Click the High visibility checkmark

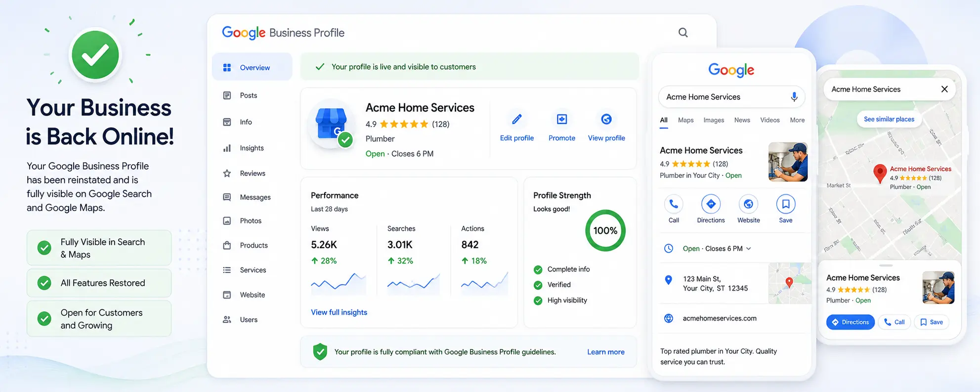(x=538, y=301)
